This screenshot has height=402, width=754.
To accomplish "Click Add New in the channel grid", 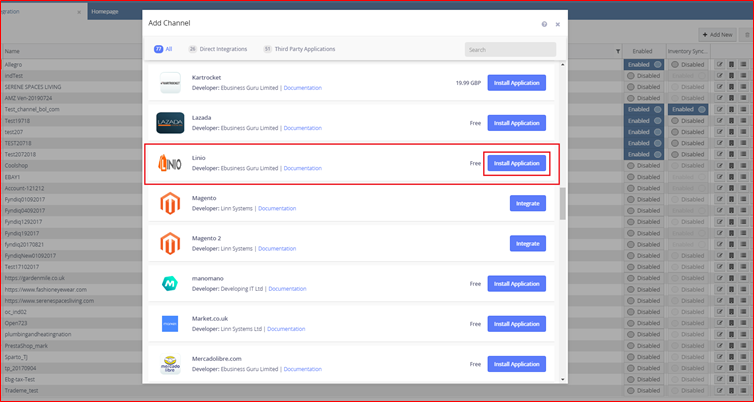I will 717,35.
